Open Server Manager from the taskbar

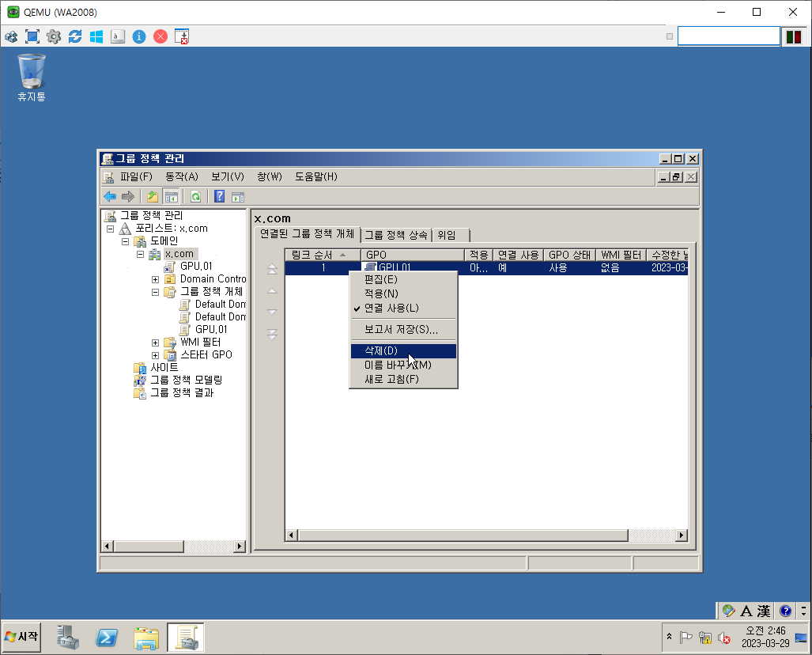click(x=67, y=637)
